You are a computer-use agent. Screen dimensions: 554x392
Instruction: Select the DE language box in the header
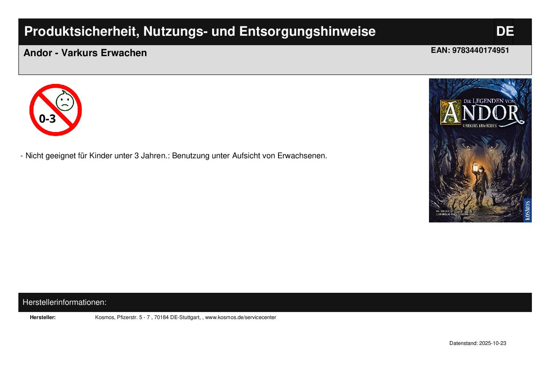[504, 31]
